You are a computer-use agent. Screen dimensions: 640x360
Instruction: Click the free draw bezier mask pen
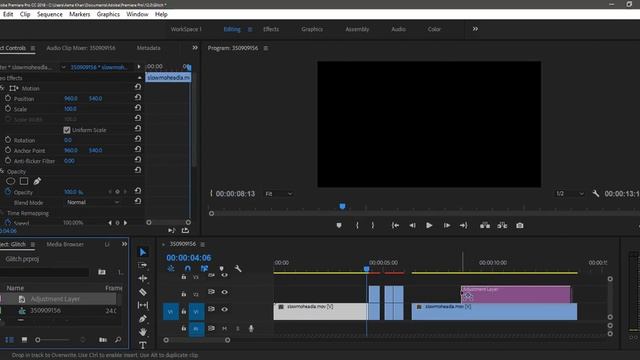37,181
